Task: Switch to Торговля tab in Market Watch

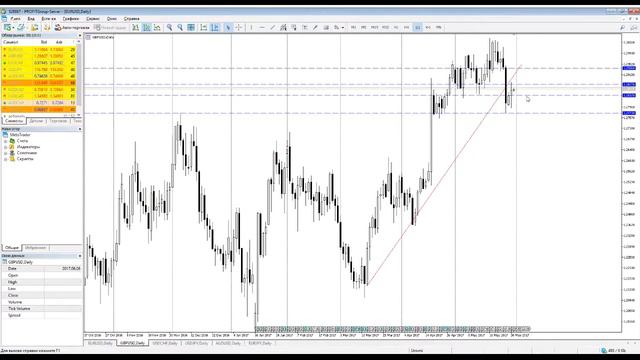Action: tap(58, 121)
